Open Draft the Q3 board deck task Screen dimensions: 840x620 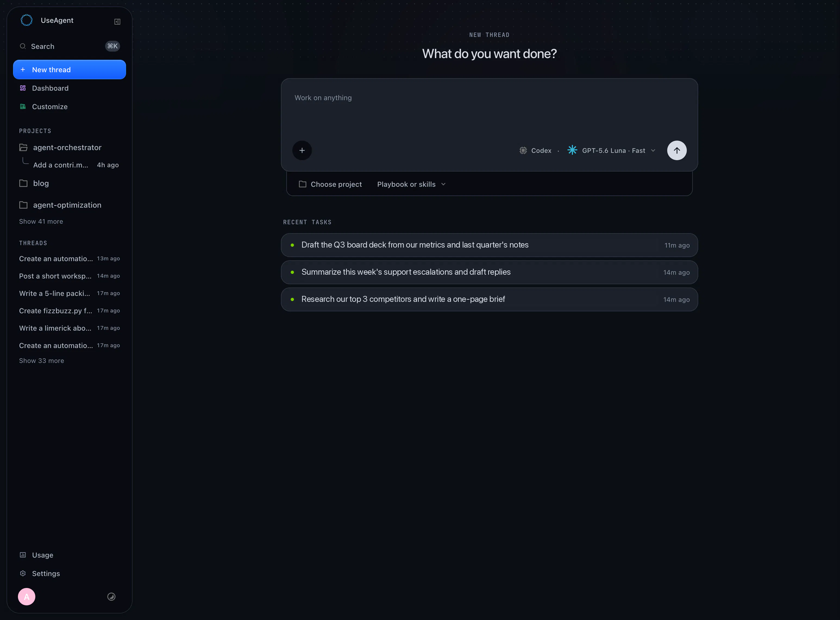pos(489,245)
